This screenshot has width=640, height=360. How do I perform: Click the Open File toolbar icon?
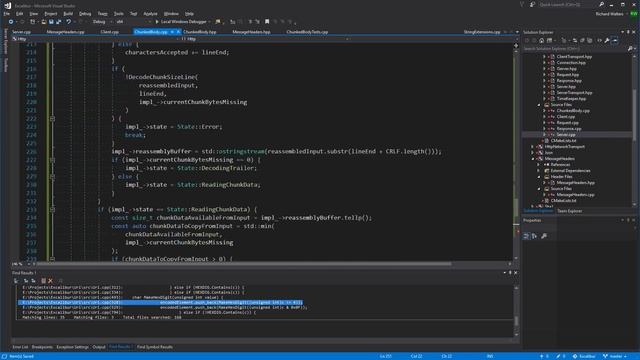tap(43, 22)
